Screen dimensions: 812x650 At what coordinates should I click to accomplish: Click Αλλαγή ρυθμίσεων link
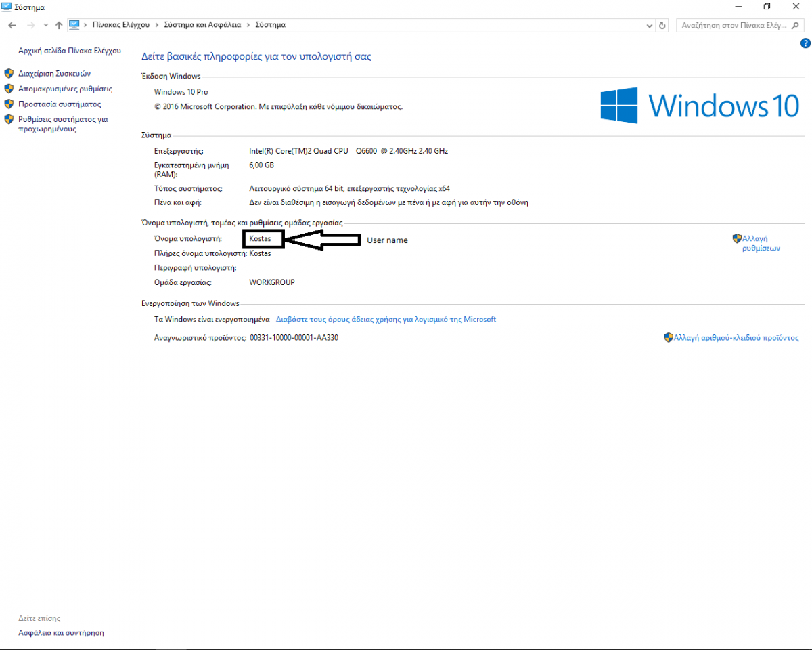(x=761, y=243)
